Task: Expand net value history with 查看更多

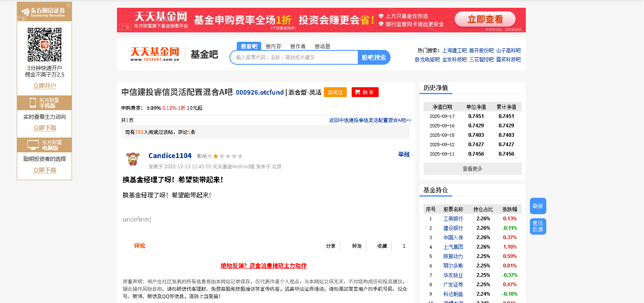Action: 472,169
